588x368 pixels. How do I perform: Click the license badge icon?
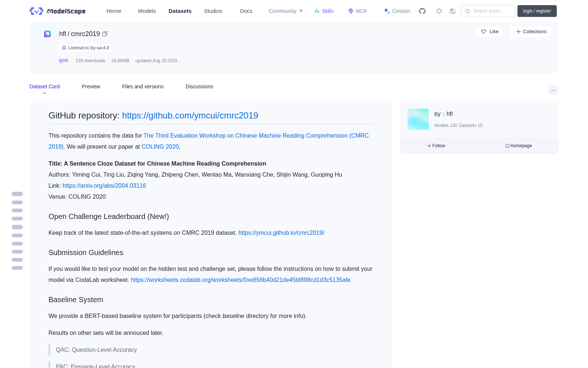point(64,48)
